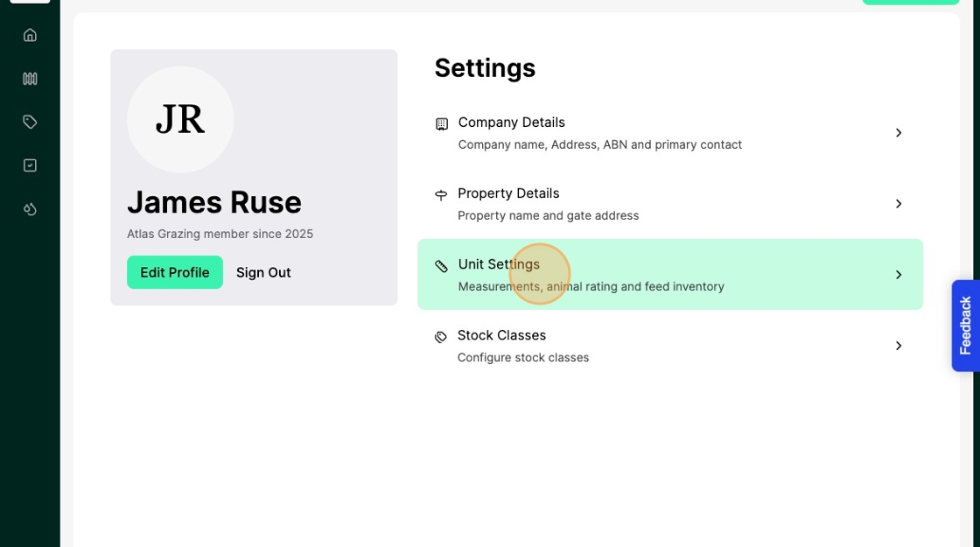The height and width of the screenshot is (547, 980).
Task: Expand Company Details with its chevron arrow
Action: (x=898, y=133)
